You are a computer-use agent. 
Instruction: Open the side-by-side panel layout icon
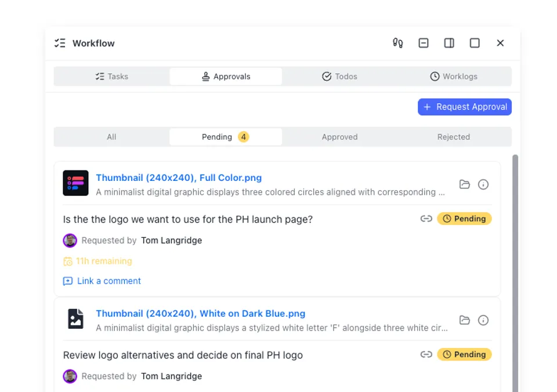pyautogui.click(x=449, y=43)
